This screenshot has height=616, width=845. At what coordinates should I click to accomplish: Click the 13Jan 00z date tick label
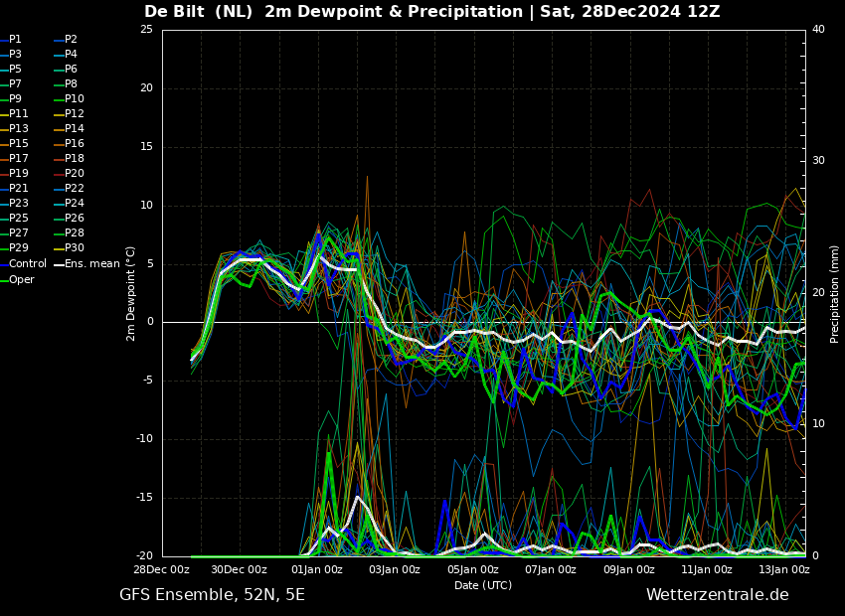tap(783, 569)
